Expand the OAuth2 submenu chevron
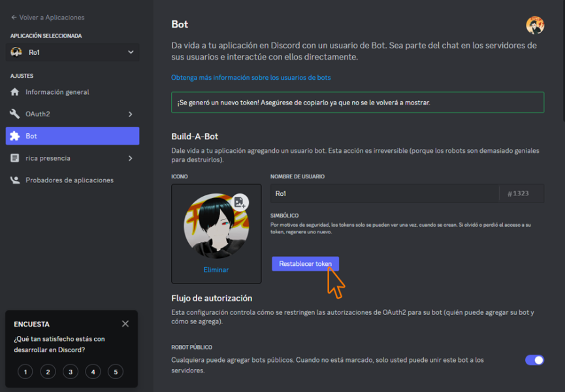Viewport: 565px width, 392px height. point(131,114)
